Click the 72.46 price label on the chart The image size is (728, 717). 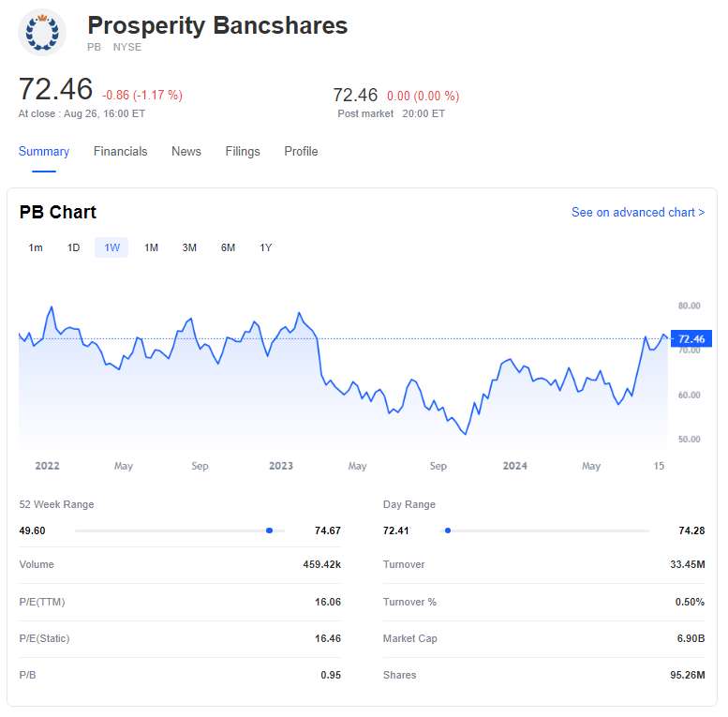(x=691, y=338)
